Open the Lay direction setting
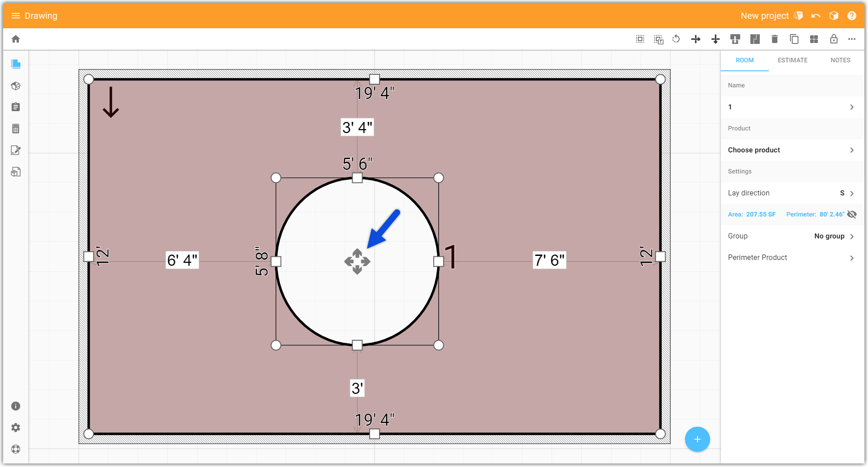868x467 pixels. click(793, 193)
